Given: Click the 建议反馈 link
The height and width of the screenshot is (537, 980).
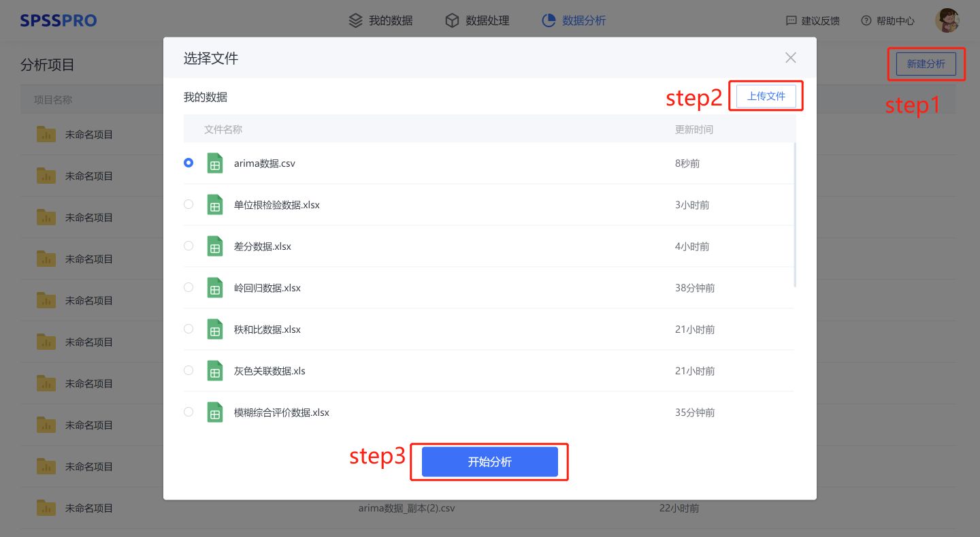Looking at the screenshot, I should (813, 21).
